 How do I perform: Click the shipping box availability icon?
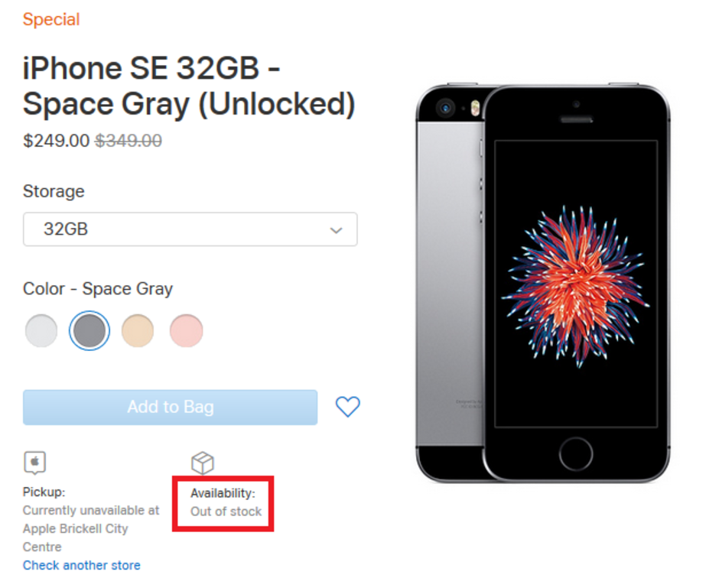202,463
